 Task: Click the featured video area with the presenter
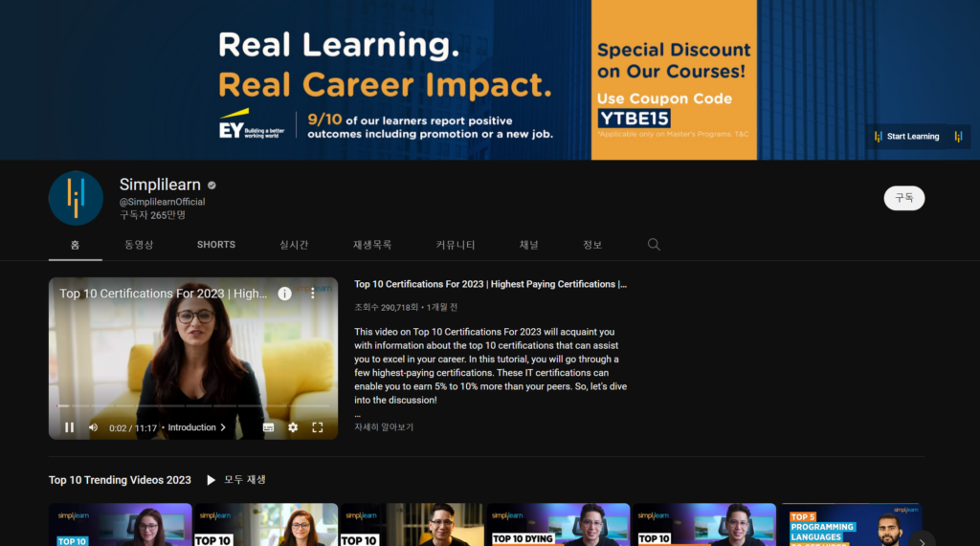click(193, 359)
